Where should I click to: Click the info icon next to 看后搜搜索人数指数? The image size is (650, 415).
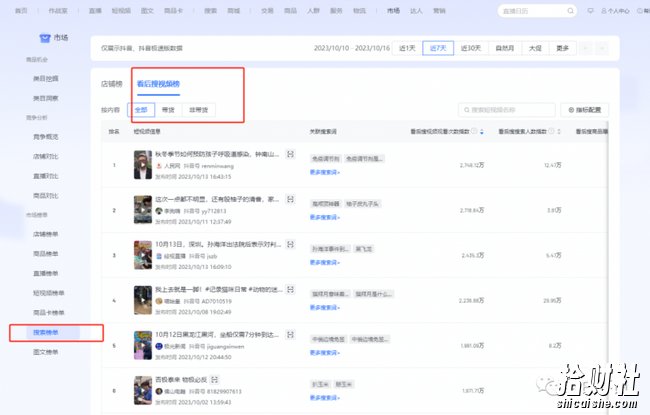[551, 131]
